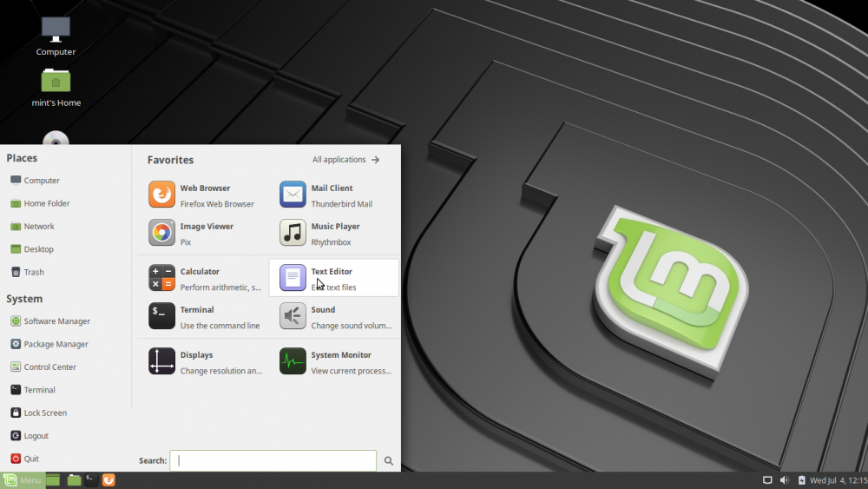Click the volume icon in system tray
Screen dimensions: 868x489
click(x=785, y=480)
